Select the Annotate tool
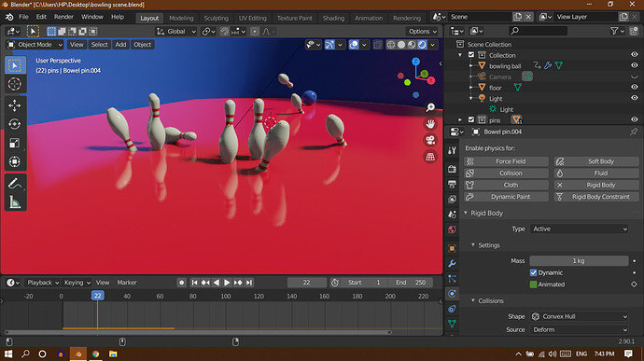 (x=15, y=184)
